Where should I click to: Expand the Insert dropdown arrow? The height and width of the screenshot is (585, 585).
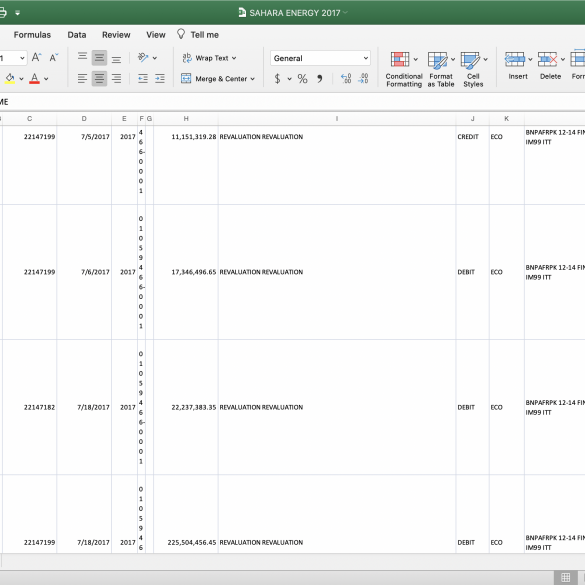click(x=530, y=59)
